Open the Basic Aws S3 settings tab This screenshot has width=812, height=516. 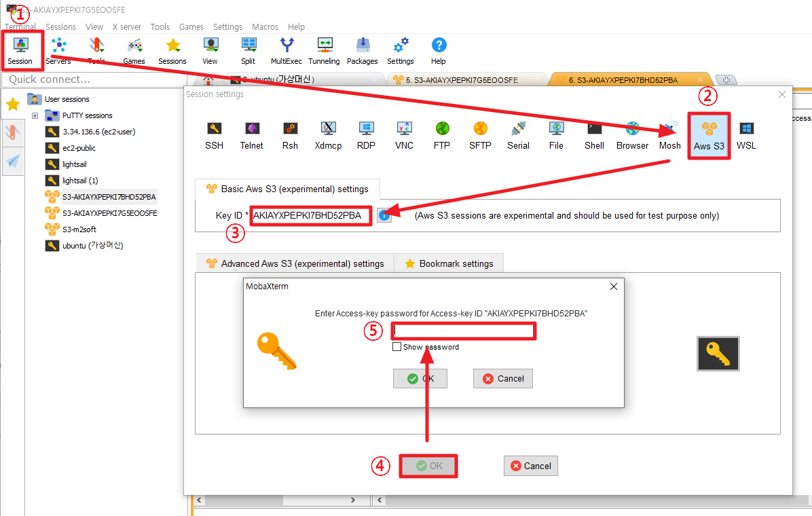287,189
